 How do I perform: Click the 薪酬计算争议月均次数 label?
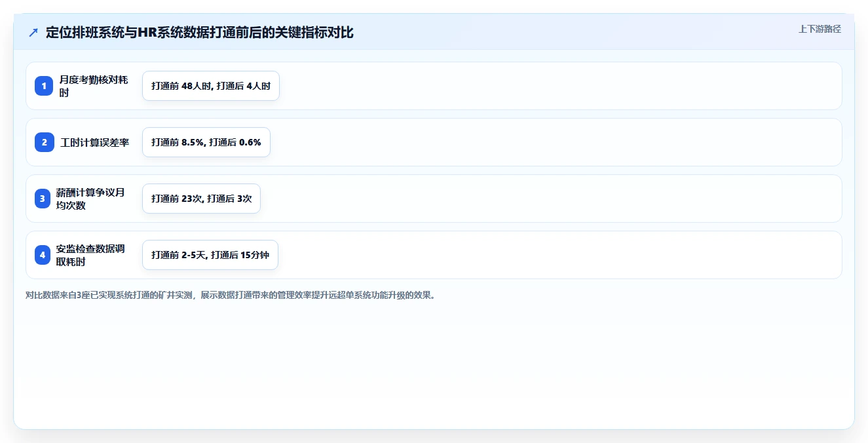(90, 199)
